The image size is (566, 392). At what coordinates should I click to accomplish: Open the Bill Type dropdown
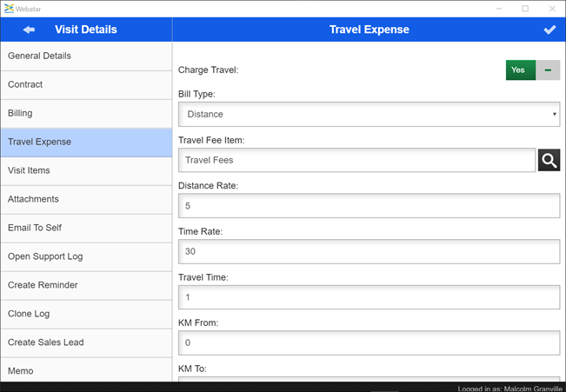pos(369,114)
